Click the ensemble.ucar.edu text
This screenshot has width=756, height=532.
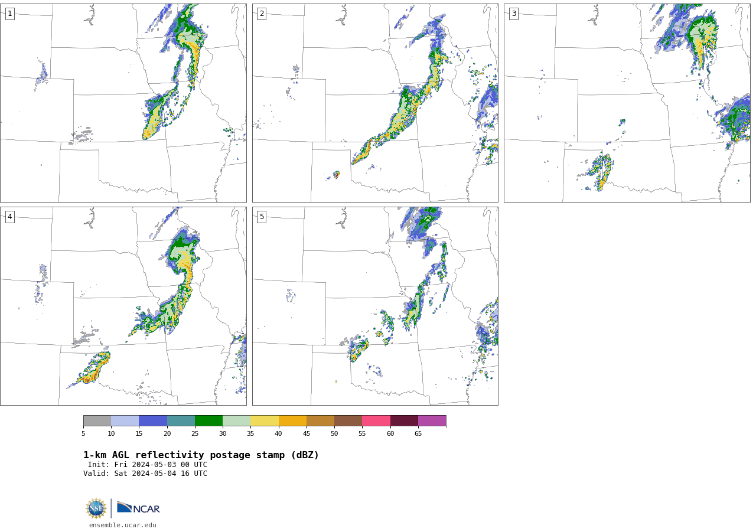123,526
